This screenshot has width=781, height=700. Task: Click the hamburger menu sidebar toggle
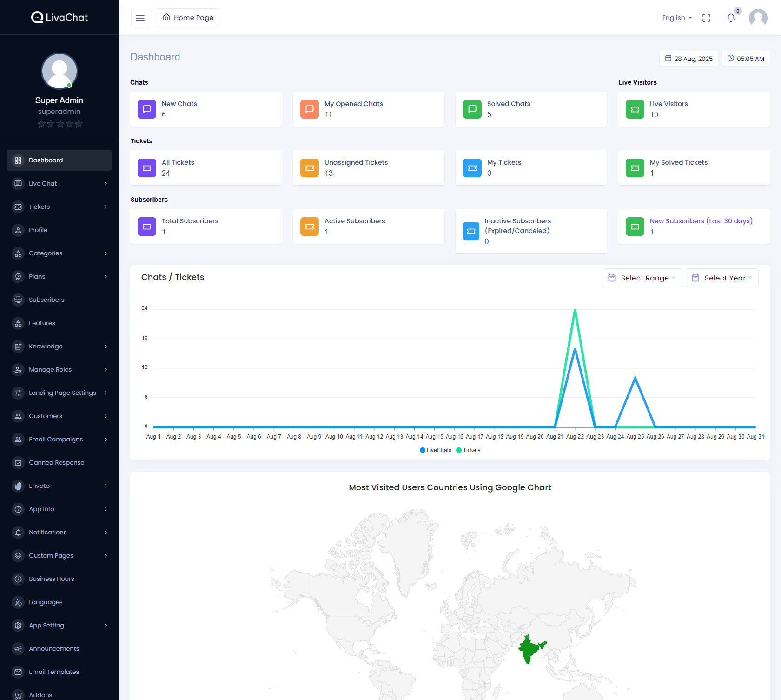tap(140, 18)
